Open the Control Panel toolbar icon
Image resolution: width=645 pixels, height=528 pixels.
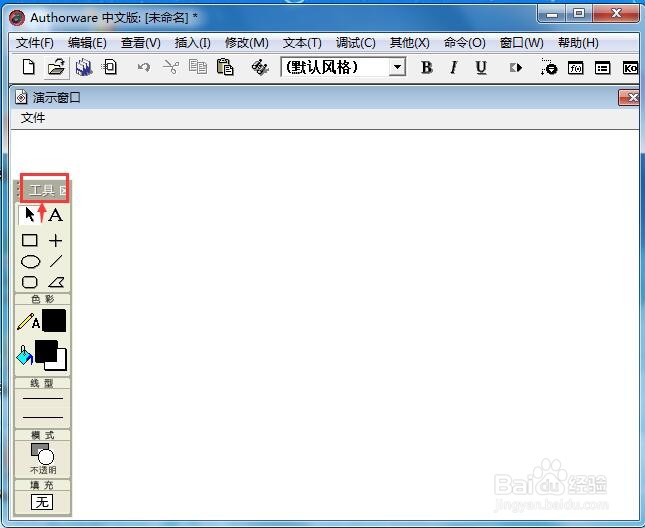click(x=549, y=67)
